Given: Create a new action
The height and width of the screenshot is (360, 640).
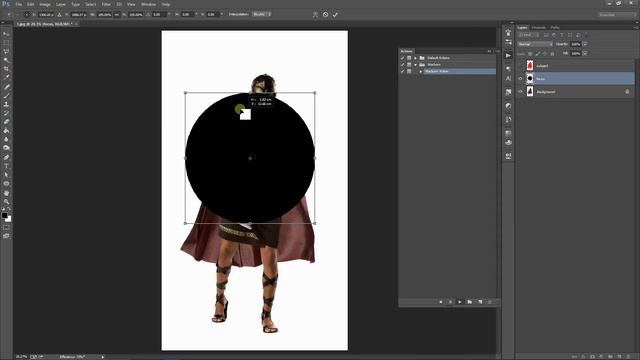Looking at the screenshot, I should 480,302.
